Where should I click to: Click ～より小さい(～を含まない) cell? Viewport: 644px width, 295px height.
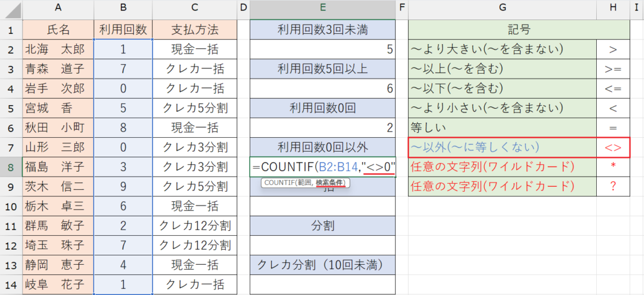(502, 108)
